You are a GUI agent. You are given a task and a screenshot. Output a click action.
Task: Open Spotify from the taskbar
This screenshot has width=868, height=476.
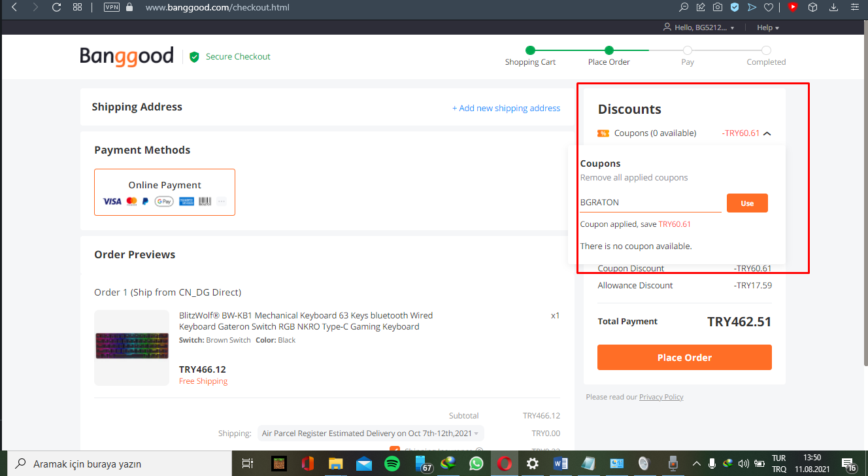pyautogui.click(x=392, y=464)
